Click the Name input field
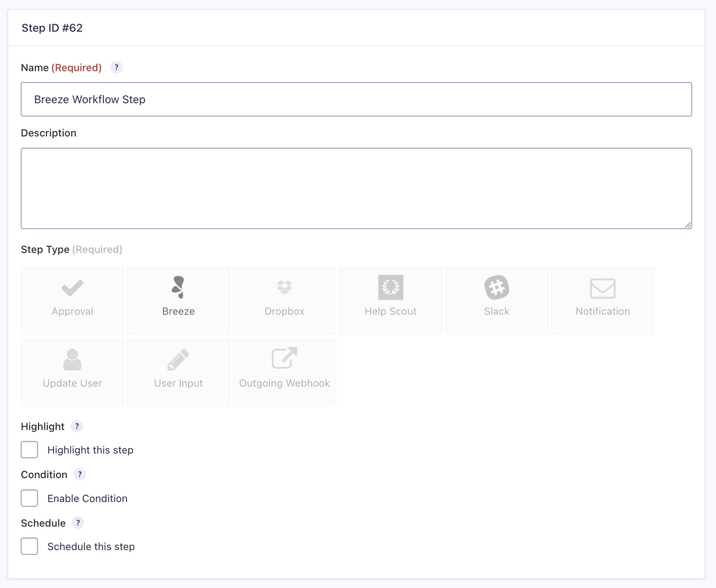Viewport: 716px width, 588px height. [356, 99]
